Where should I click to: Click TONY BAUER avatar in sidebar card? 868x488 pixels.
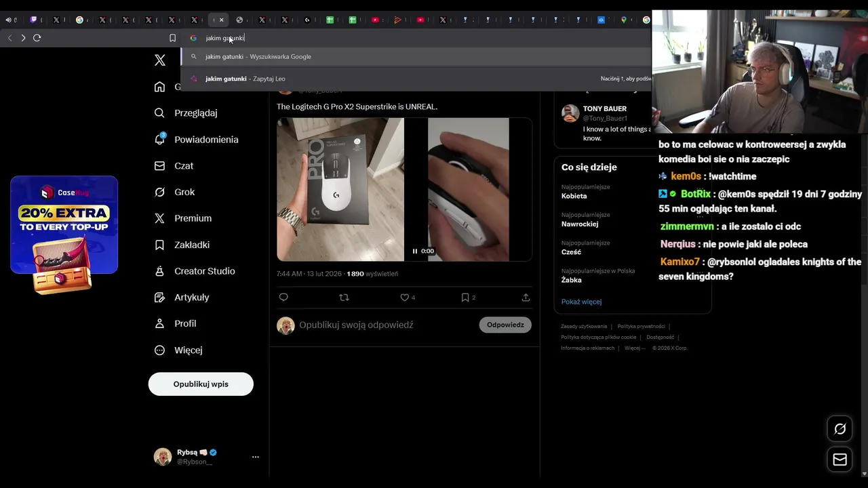click(570, 113)
